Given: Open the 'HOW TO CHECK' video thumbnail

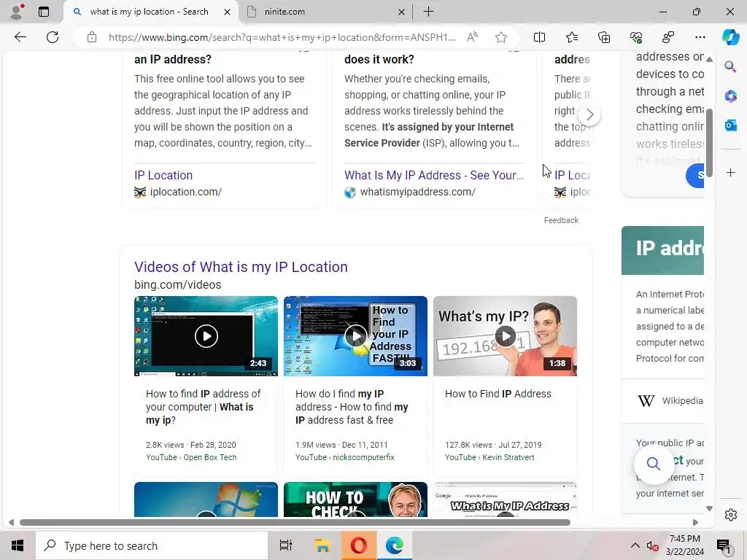Looking at the screenshot, I should coord(355,499).
